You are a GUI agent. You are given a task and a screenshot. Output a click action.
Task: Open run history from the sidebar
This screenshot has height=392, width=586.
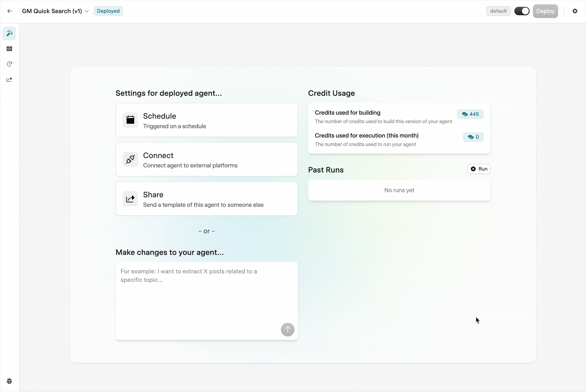tap(9, 64)
